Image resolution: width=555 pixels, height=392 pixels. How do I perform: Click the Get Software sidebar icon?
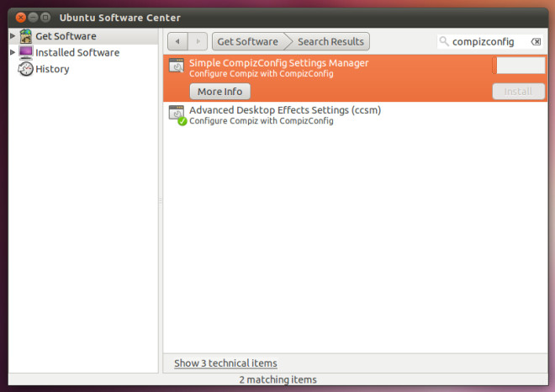[x=26, y=36]
